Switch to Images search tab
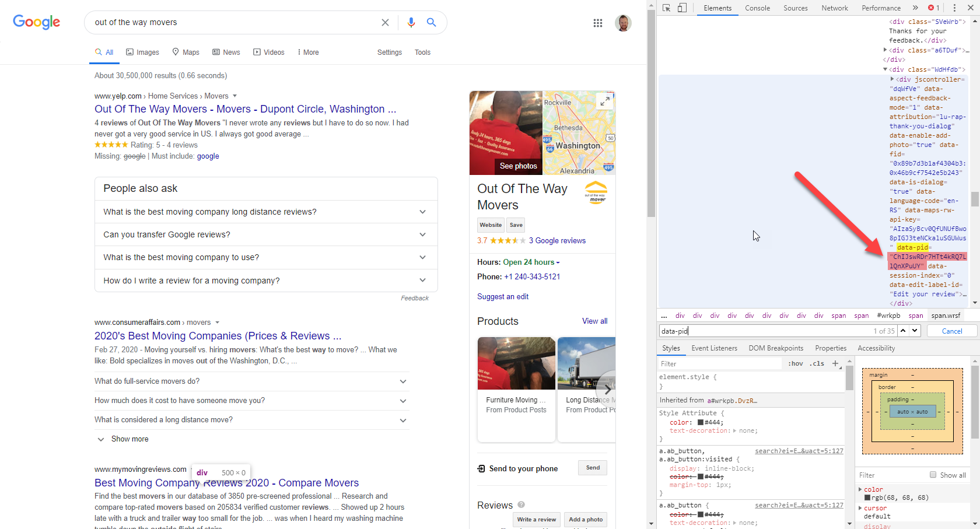 (x=143, y=52)
